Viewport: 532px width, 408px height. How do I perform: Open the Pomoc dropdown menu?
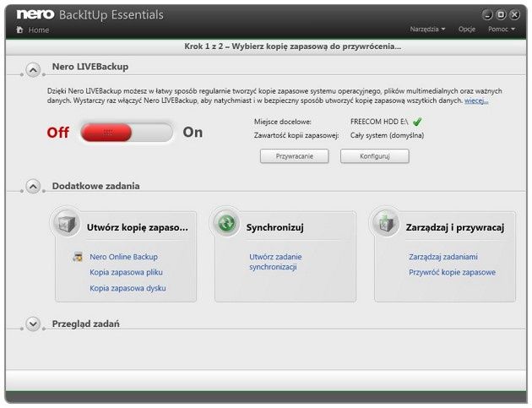point(502,30)
